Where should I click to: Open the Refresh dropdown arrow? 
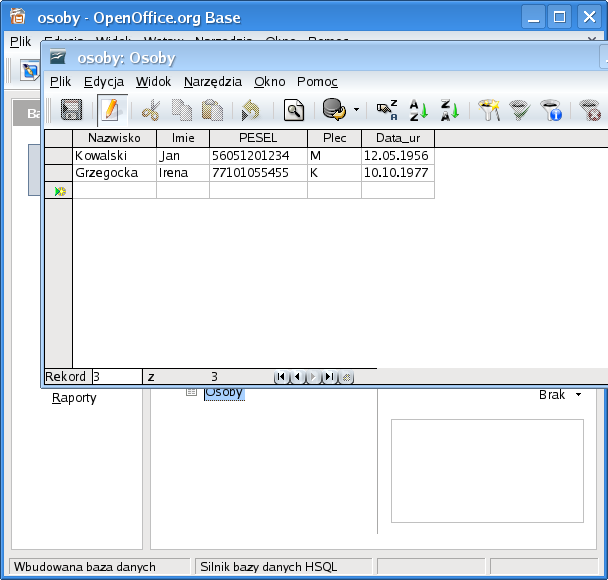click(356, 110)
